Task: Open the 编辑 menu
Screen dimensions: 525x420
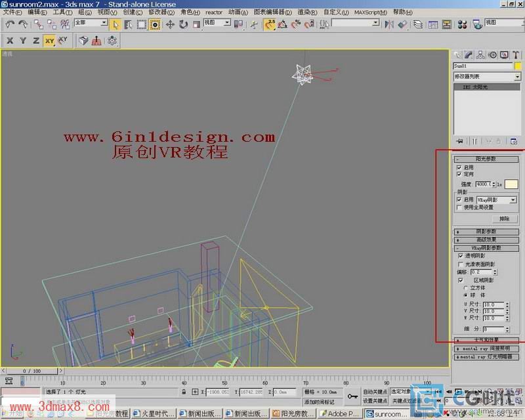Action: click(x=37, y=12)
